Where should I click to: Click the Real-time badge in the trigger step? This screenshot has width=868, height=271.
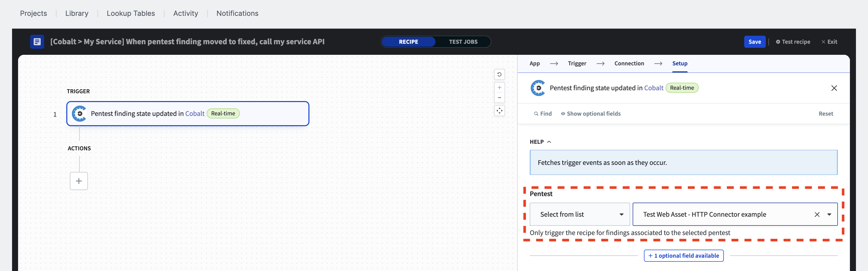(223, 114)
